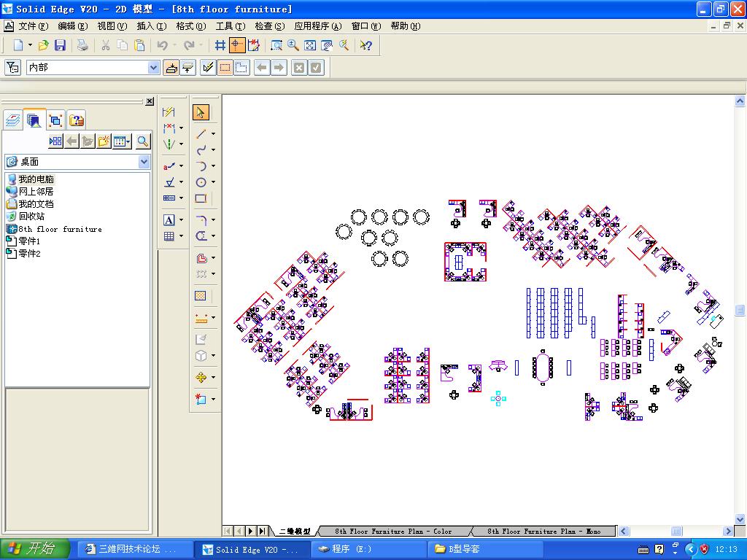Switch to the Groups panel tab
Image resolution: width=747 pixels, height=560 pixels.
pyautogui.click(x=55, y=120)
